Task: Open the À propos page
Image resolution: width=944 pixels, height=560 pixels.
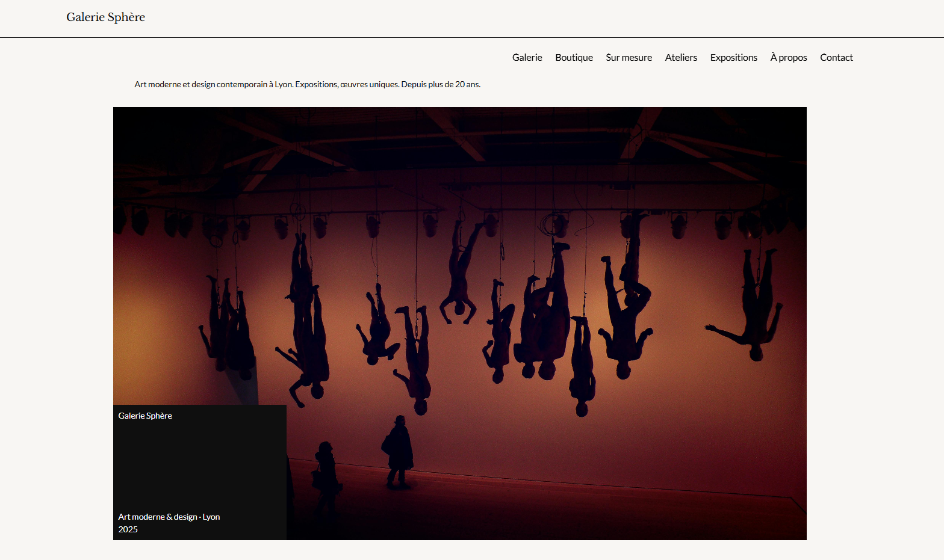Action: (x=788, y=58)
